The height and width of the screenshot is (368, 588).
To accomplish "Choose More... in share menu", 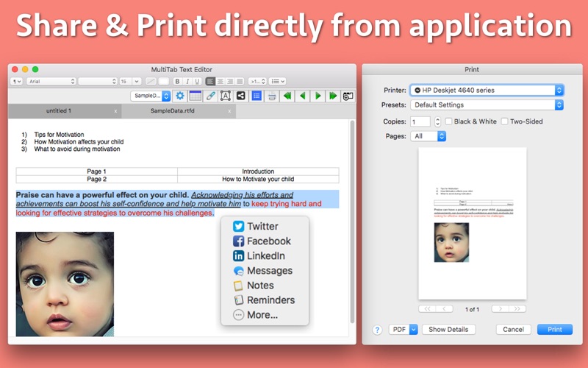I will [255, 315].
